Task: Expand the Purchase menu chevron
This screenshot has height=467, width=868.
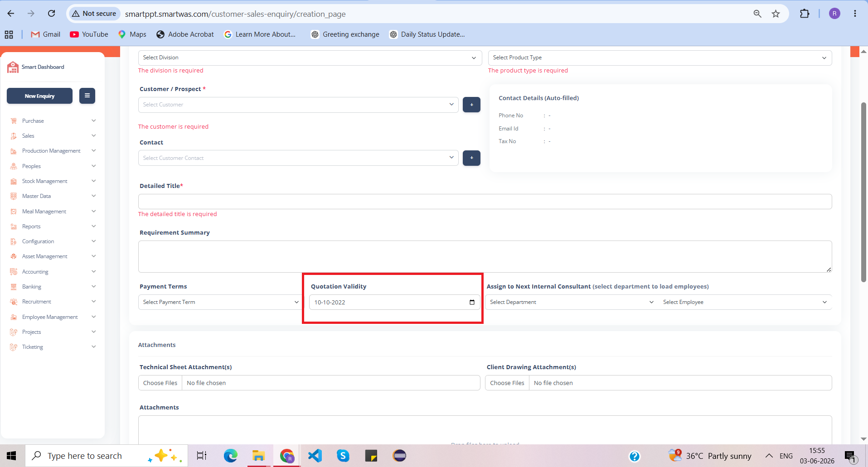Action: coord(93,120)
